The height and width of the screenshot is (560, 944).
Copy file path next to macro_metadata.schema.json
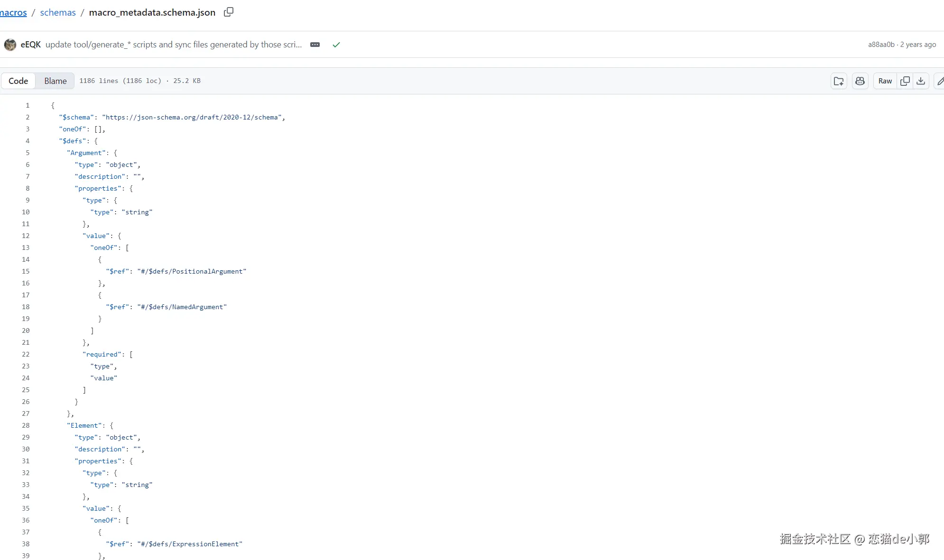pyautogui.click(x=229, y=12)
